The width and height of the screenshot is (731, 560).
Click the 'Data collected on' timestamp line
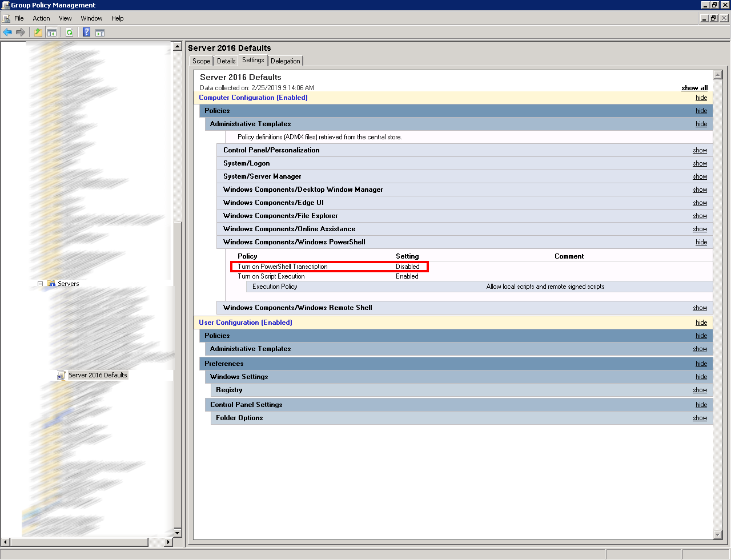click(257, 88)
